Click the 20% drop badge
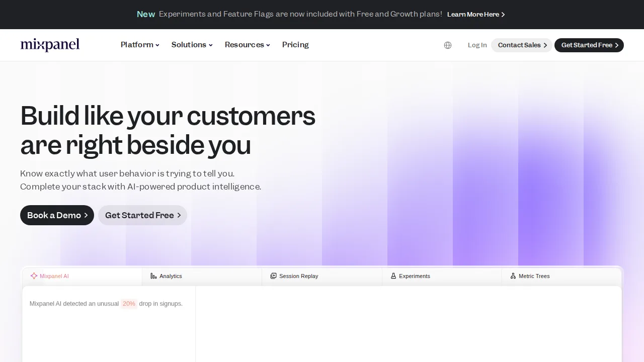Viewport: 644px width, 362px height. point(129,304)
